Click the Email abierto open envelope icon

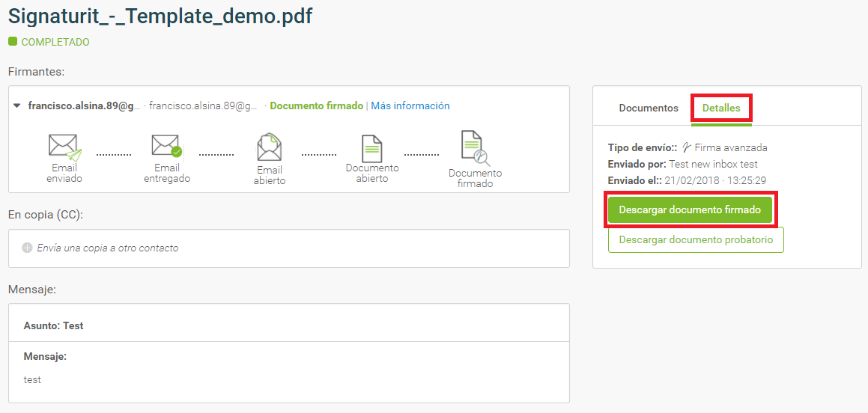pyautogui.click(x=270, y=147)
